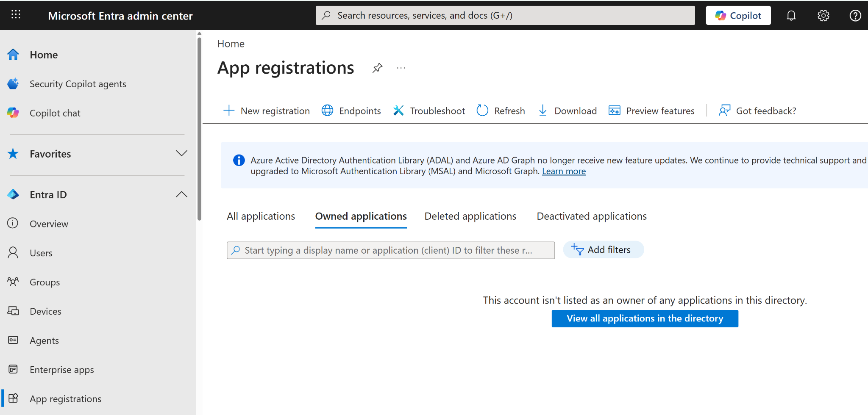Open notifications bell icon

click(791, 16)
